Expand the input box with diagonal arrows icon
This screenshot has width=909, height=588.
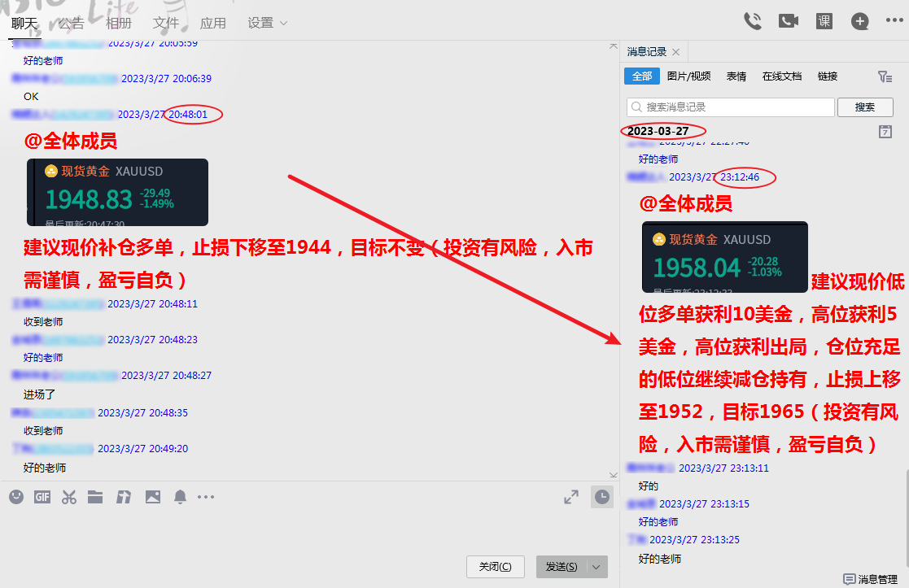571,497
